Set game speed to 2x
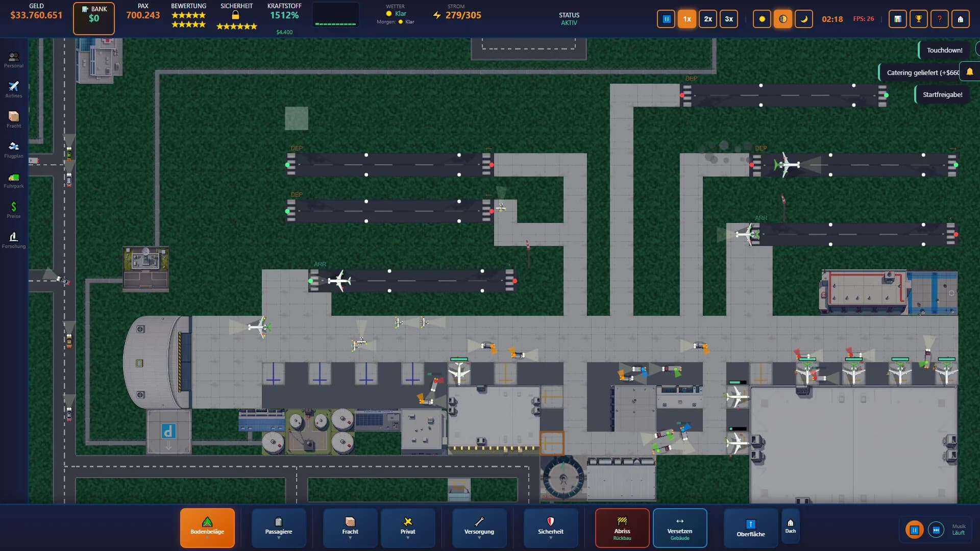Screen dimensions: 980x551 (x=708, y=19)
